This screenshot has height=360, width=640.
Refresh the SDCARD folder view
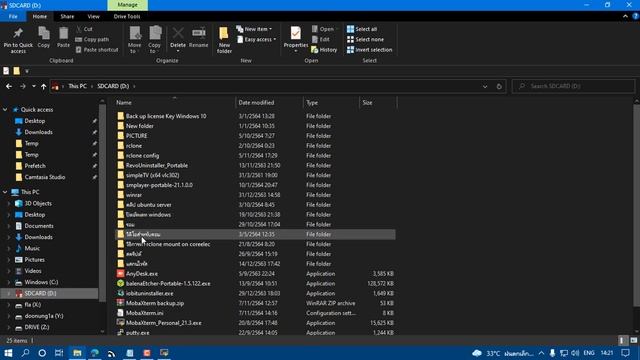[499, 86]
